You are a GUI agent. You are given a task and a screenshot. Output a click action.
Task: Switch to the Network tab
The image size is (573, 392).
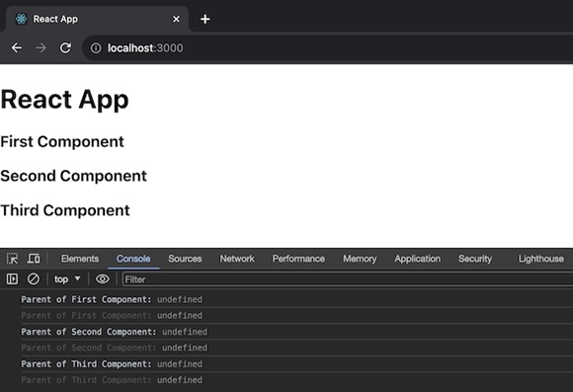point(237,259)
